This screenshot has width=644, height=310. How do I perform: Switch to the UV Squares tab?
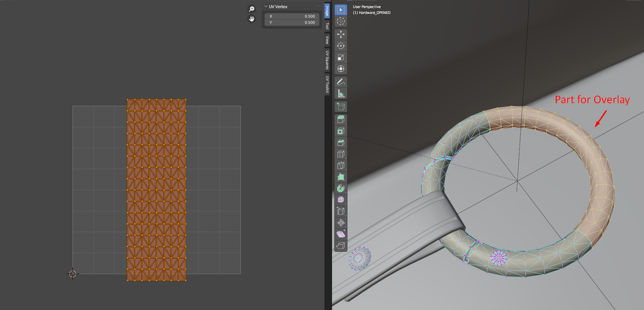pyautogui.click(x=327, y=60)
